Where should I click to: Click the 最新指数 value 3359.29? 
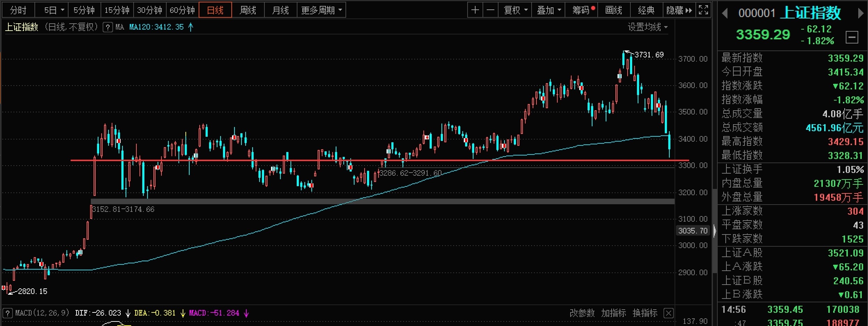coord(845,58)
